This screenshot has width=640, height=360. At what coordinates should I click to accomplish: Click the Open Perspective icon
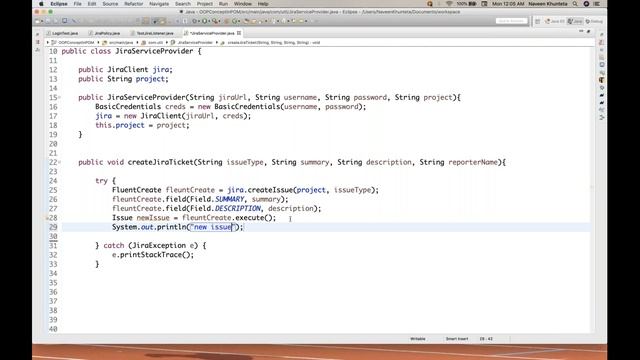538,21
